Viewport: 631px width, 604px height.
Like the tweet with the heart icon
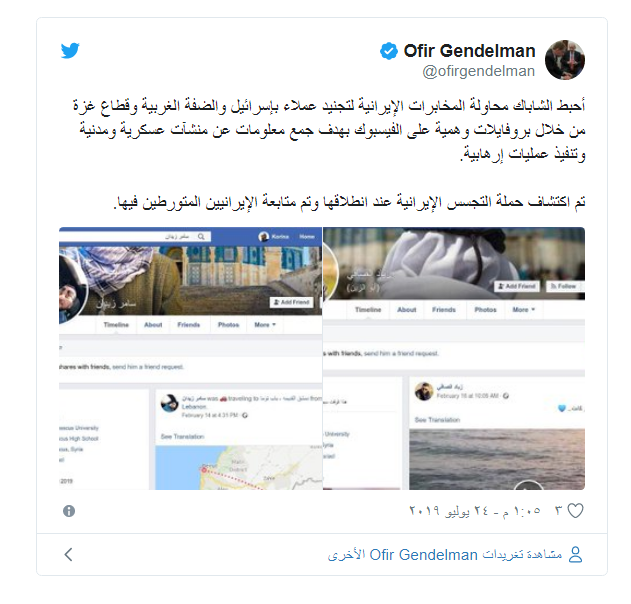[575, 511]
